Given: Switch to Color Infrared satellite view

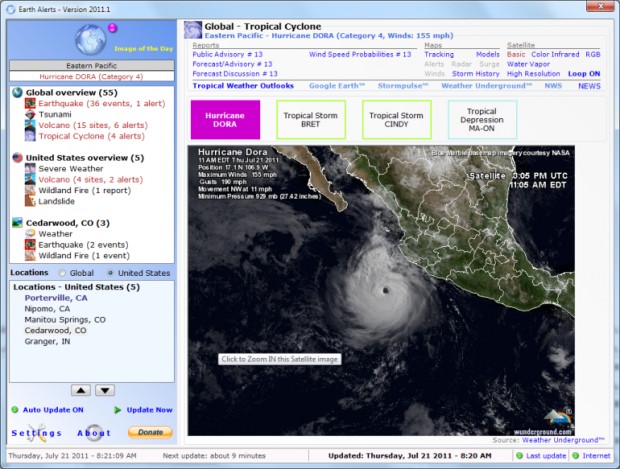Looking at the screenshot, I should (555, 55).
